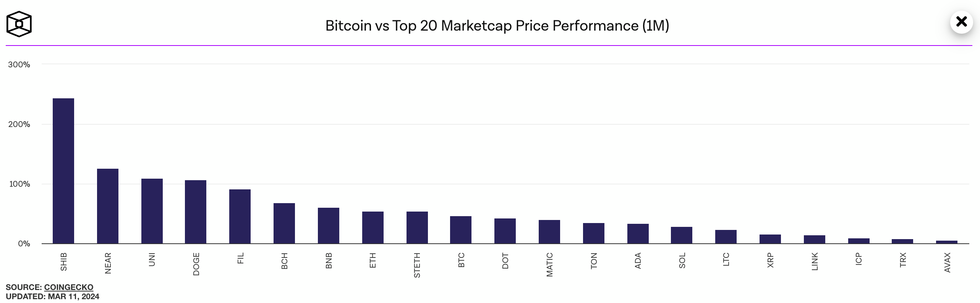Click the SOL performance bar
The width and height of the screenshot is (980, 303).
click(x=682, y=235)
